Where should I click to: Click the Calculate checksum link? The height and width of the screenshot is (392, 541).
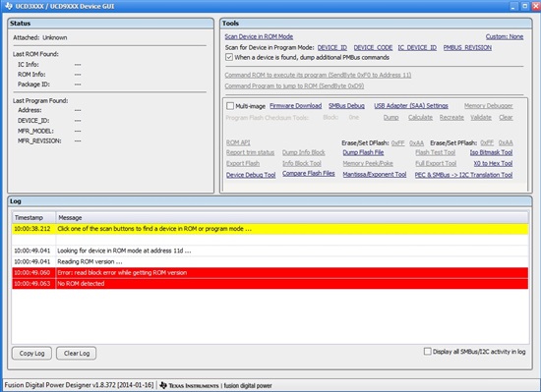click(420, 118)
